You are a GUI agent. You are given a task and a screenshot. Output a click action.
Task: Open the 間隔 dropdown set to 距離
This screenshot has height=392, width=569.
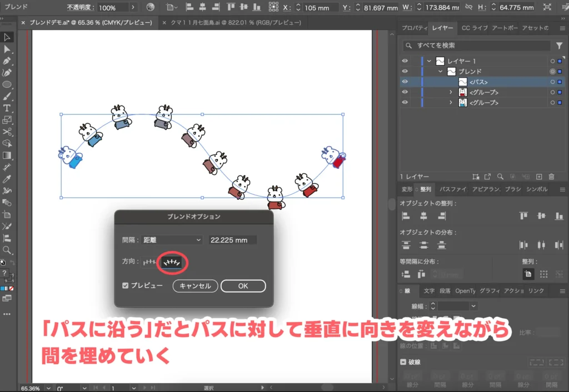[170, 240]
